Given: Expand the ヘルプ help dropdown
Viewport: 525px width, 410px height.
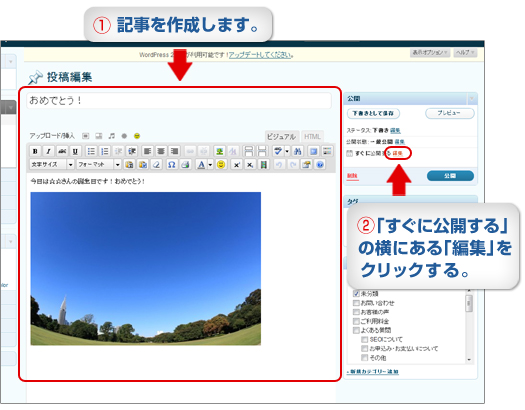Looking at the screenshot, I should click(x=465, y=53).
